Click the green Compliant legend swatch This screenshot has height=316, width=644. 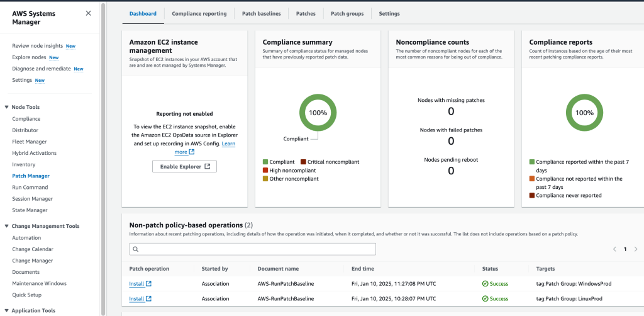coord(265,162)
